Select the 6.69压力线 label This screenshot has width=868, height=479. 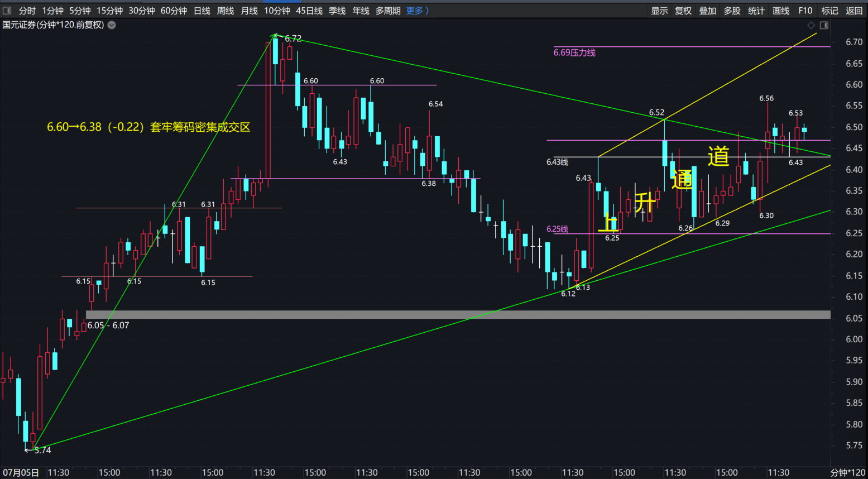(574, 52)
